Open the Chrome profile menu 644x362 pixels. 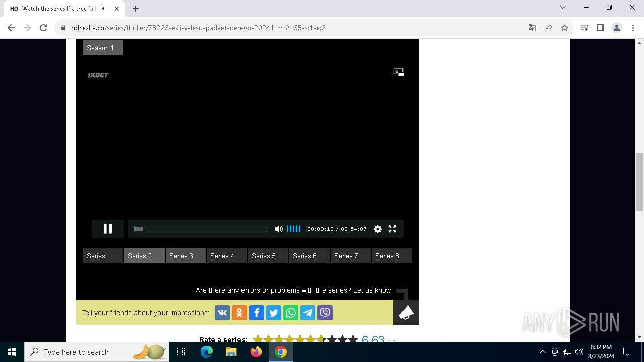617,28
